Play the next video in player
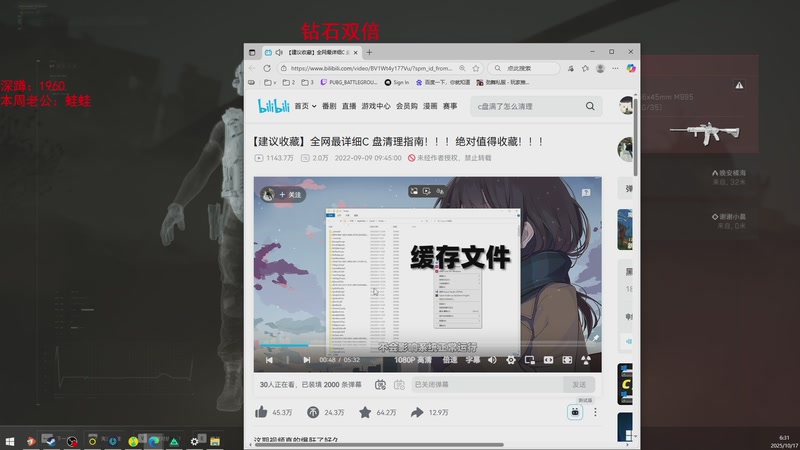The height and width of the screenshot is (450, 800). click(x=307, y=360)
